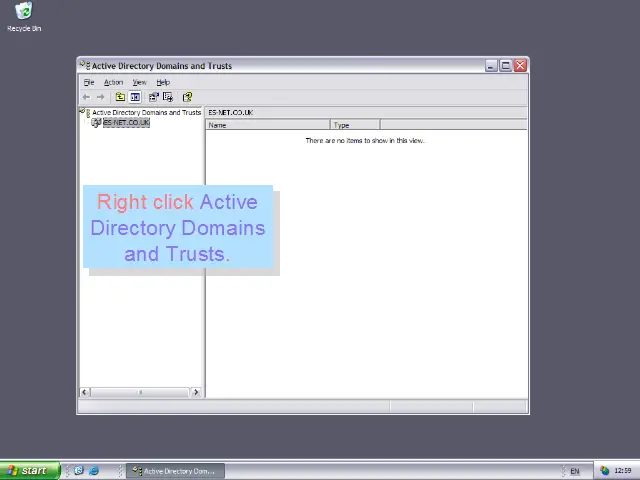This screenshot has width=640, height=480.
Task: Click the Forward arrow in toolbar
Action: point(100,97)
